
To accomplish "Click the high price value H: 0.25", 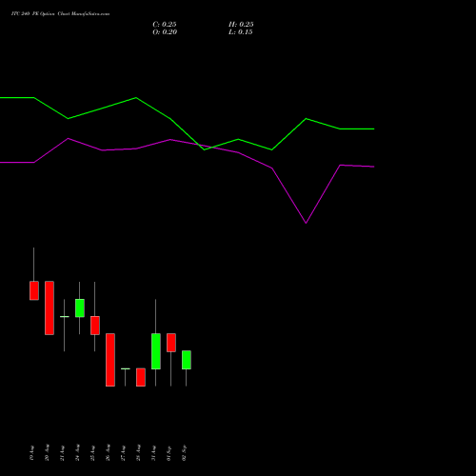I will tap(241, 25).
